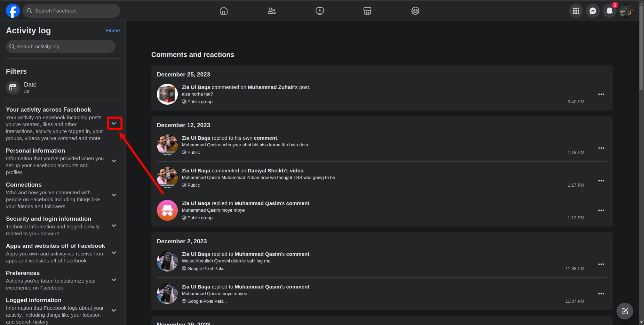This screenshot has width=644, height=325.
Task: Open options for the 9:40 PM comment
Action: coord(601,94)
